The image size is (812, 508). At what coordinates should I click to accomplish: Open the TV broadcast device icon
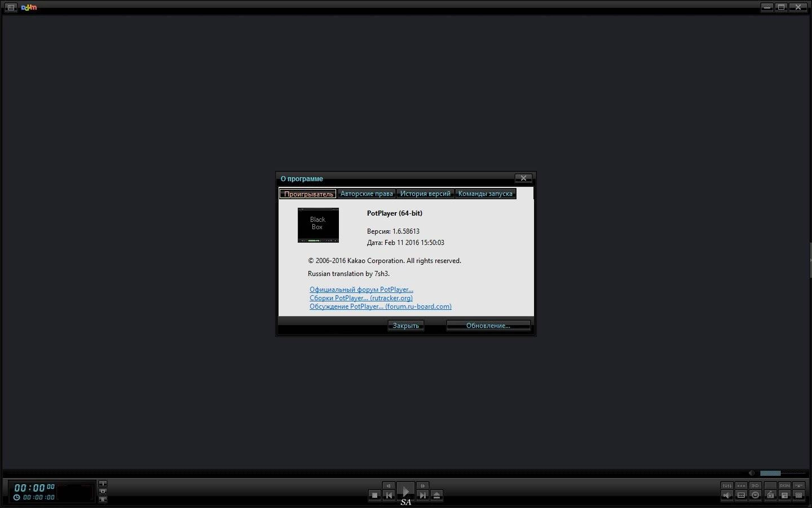770,495
